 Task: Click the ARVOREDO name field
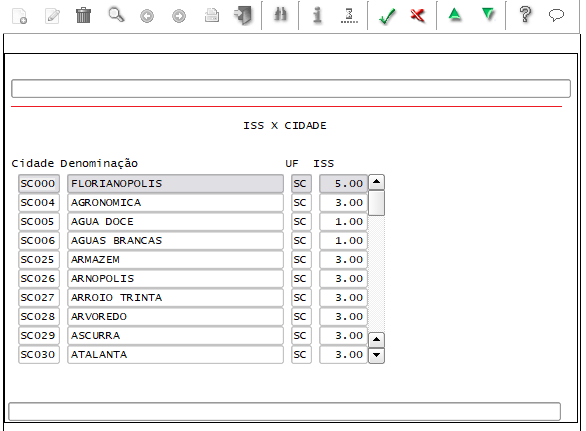175,317
